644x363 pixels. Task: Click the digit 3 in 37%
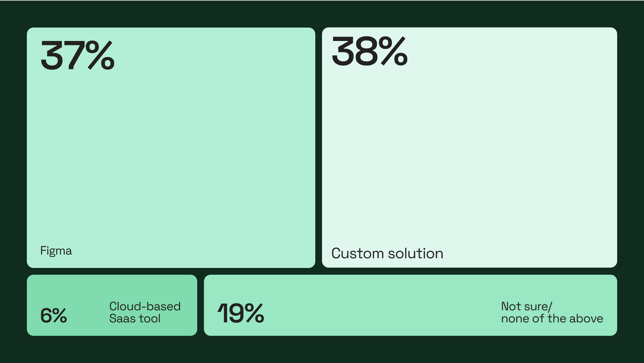click(x=52, y=56)
